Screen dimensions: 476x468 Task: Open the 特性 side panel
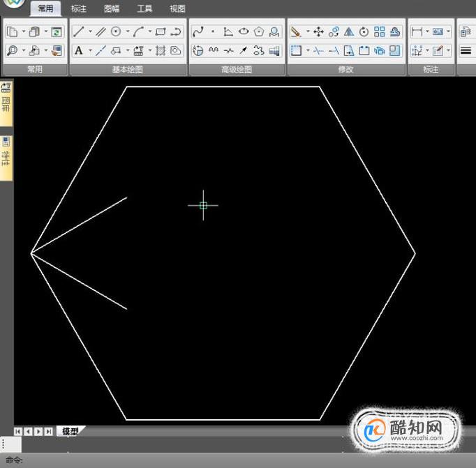pos(6,158)
